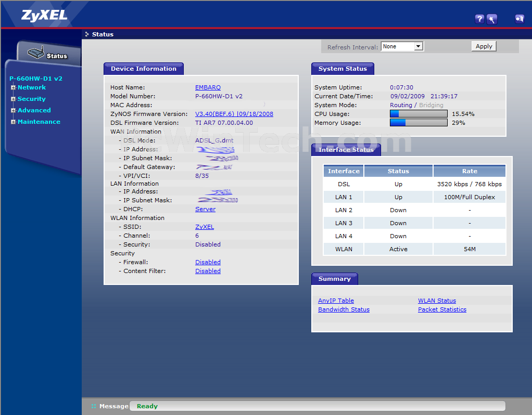Click the ZyXEL logo
The image size is (532, 415).
click(44, 15)
